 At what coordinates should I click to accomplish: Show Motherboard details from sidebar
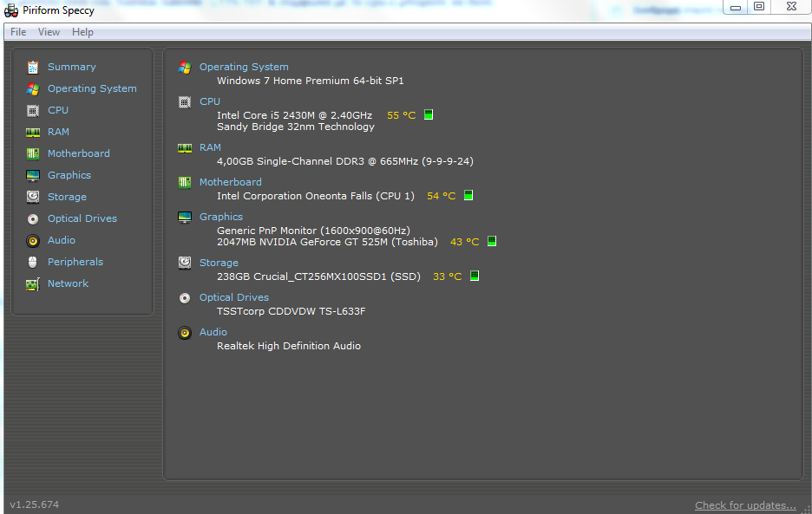[x=79, y=153]
